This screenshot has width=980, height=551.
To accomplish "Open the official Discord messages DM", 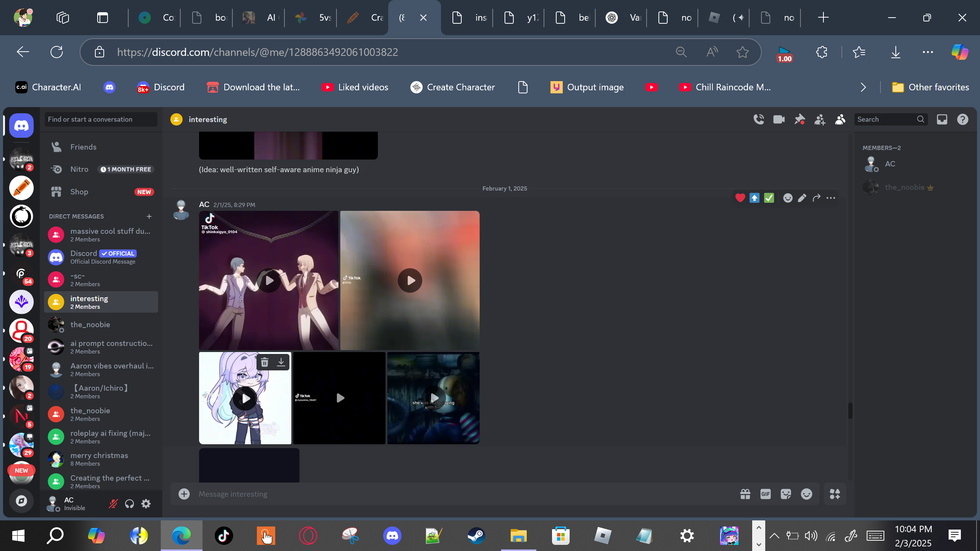I will pyautogui.click(x=101, y=257).
